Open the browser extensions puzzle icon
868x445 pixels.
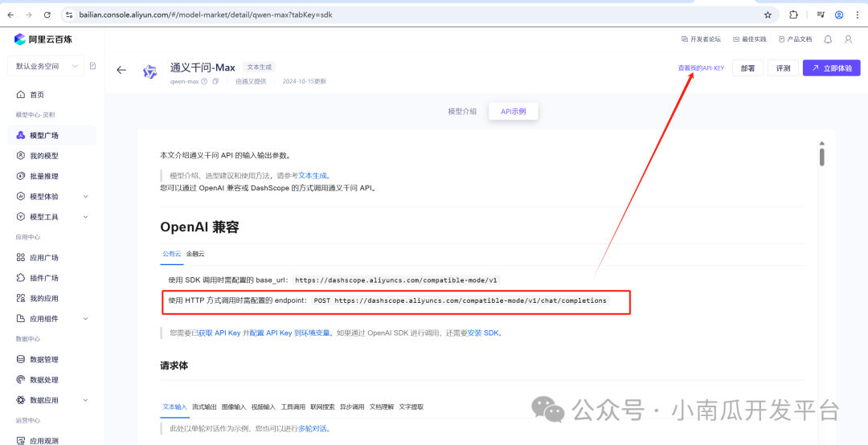pyautogui.click(x=793, y=15)
